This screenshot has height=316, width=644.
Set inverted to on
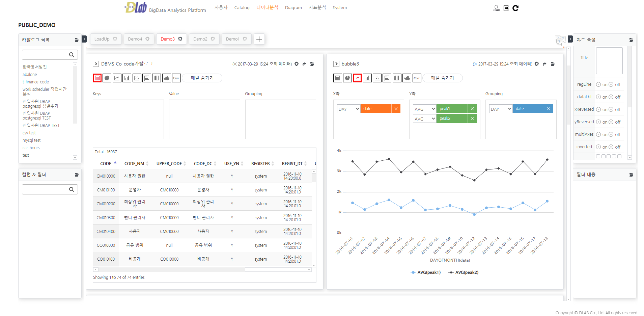coord(598,147)
